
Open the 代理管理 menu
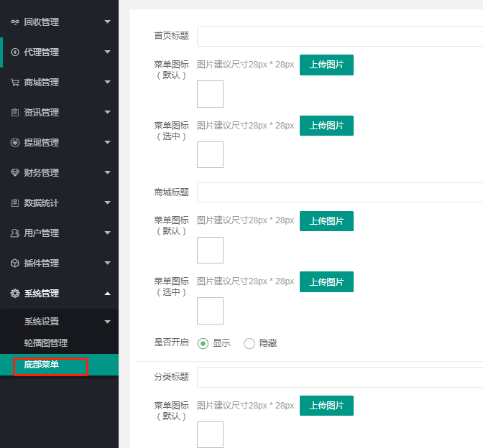pyautogui.click(x=59, y=52)
